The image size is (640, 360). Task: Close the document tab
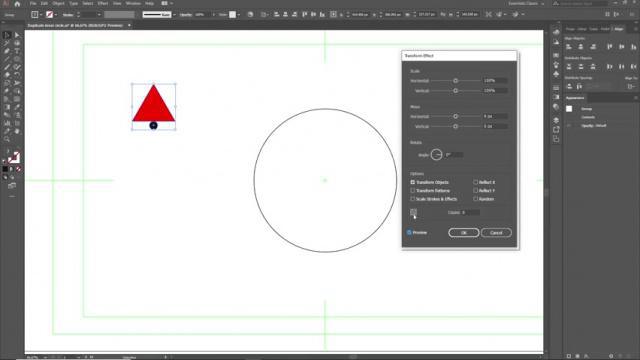pyautogui.click(x=129, y=25)
